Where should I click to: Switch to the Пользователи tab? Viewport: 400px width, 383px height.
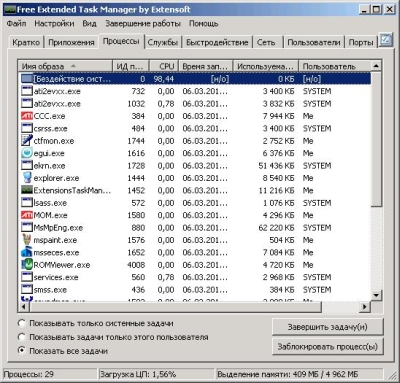point(314,42)
